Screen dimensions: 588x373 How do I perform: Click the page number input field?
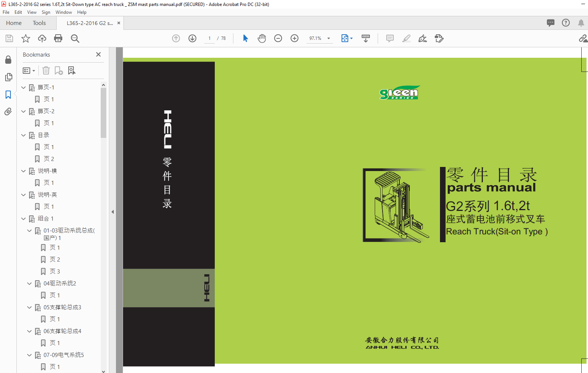[210, 38]
